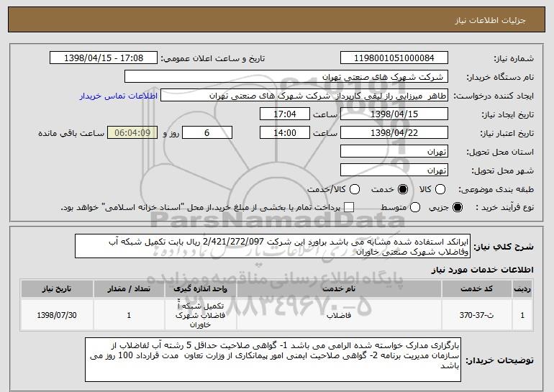The width and height of the screenshot is (554, 392).
Task: Click the service code cell ث-37-370
Action: [476, 315]
